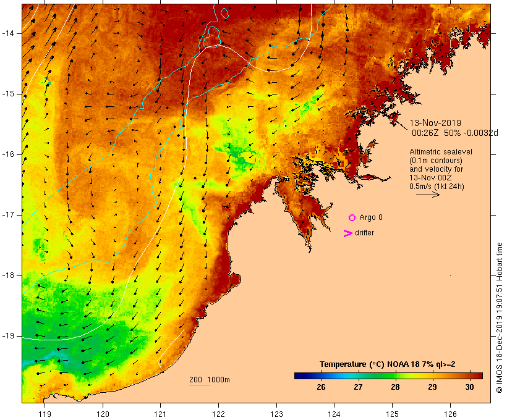Click the '13-Nov-2019' date text

coord(435,123)
